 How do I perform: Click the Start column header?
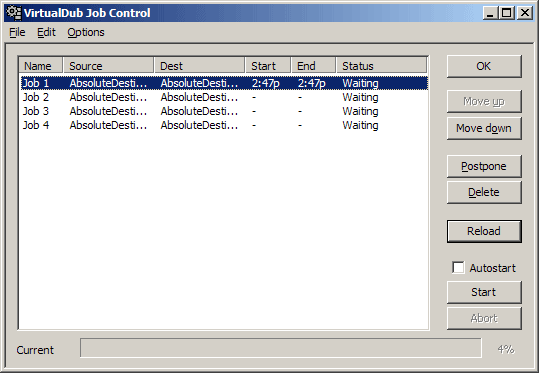268,66
